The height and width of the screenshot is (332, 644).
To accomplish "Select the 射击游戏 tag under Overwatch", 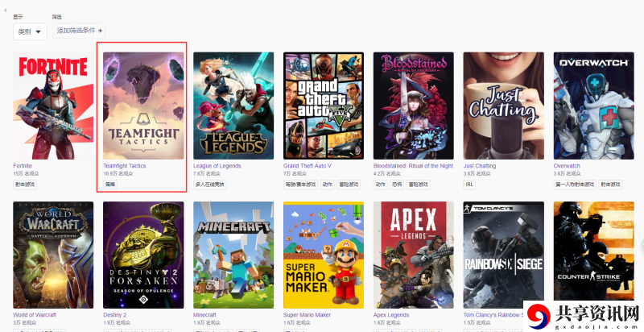I will [610, 185].
